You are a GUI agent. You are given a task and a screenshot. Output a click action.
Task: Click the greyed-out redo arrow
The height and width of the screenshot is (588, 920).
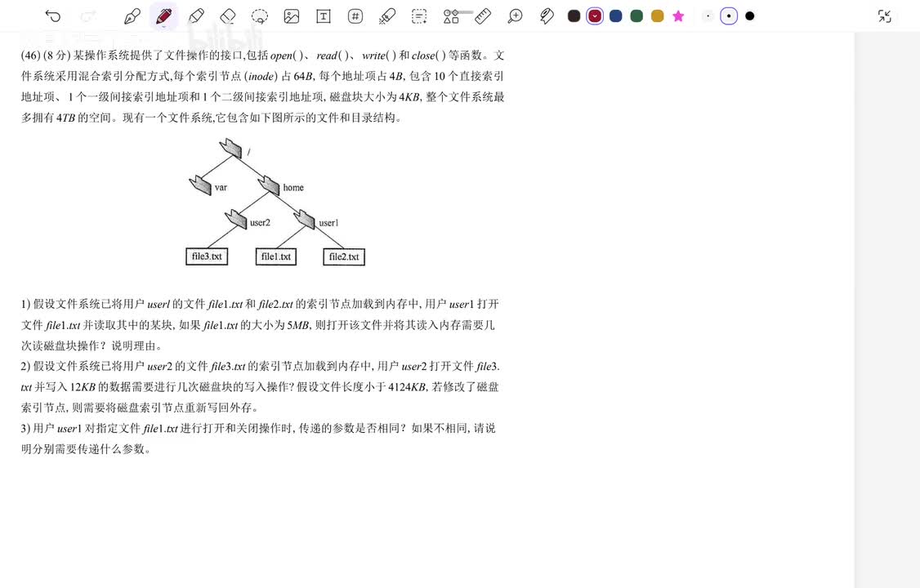point(88,16)
